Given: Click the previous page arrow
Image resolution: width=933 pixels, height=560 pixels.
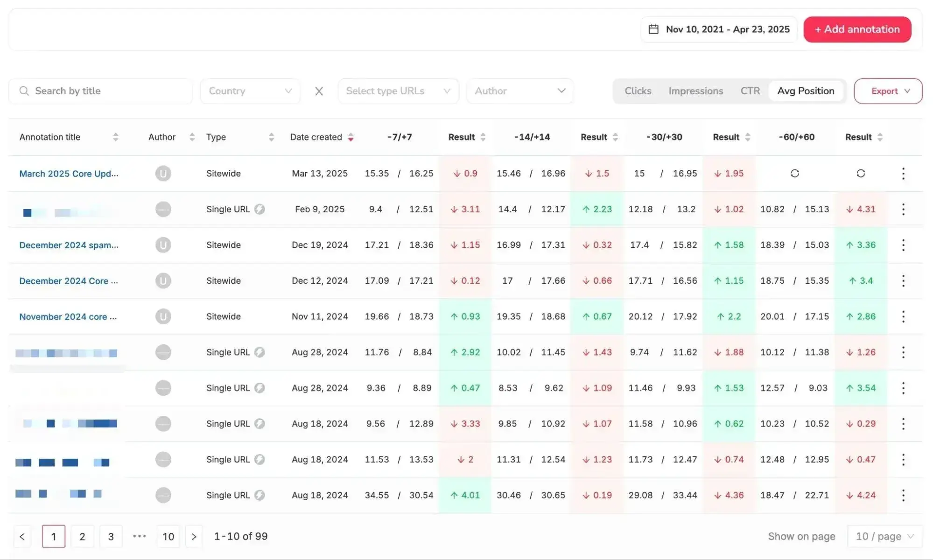Looking at the screenshot, I should click(x=22, y=536).
